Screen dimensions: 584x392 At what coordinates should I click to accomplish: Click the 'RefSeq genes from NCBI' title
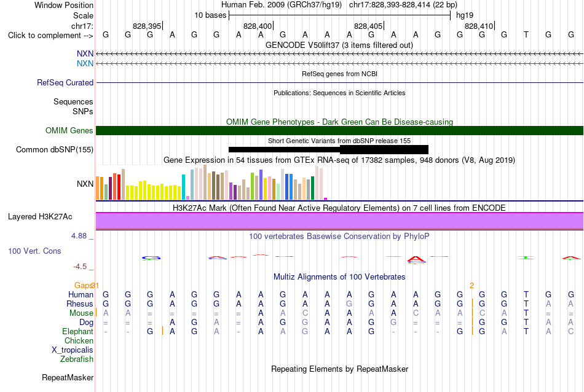point(339,74)
